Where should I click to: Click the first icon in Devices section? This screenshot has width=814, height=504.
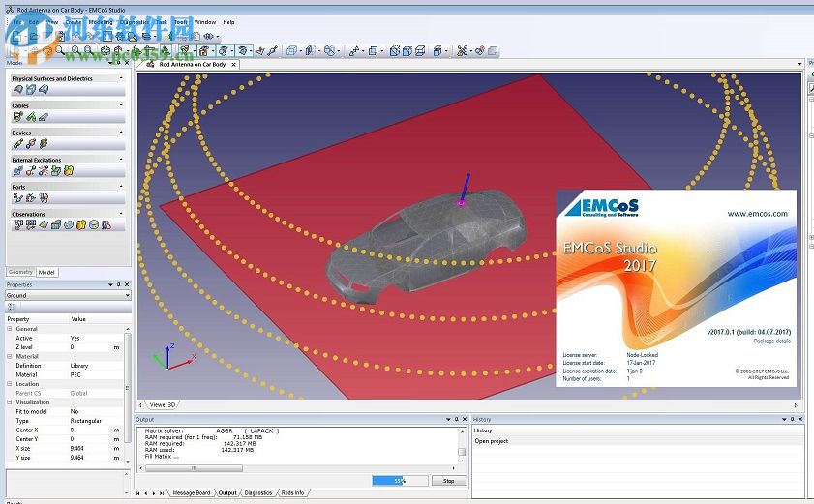coord(18,144)
